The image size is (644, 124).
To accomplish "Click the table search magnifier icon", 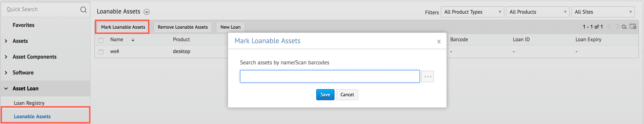I will [624, 27].
